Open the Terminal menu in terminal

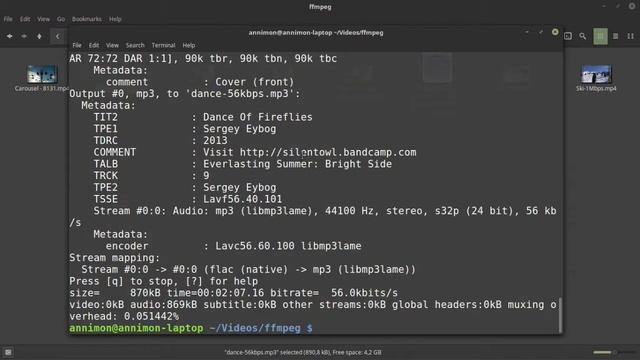tap(163, 45)
